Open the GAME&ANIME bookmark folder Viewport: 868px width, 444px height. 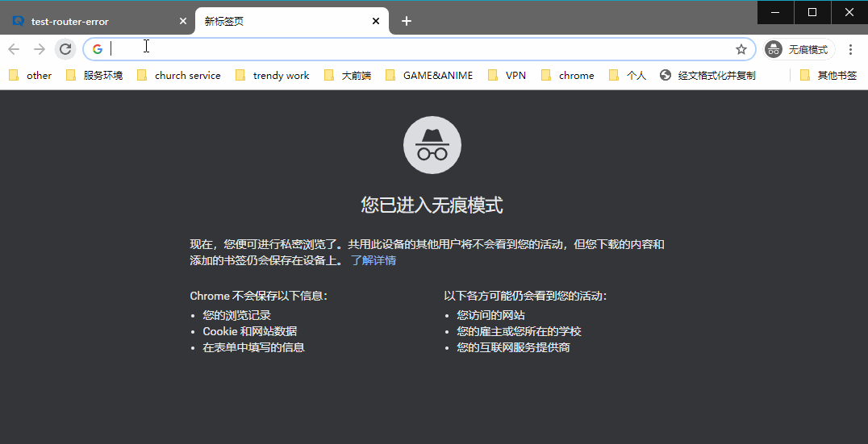pos(430,75)
